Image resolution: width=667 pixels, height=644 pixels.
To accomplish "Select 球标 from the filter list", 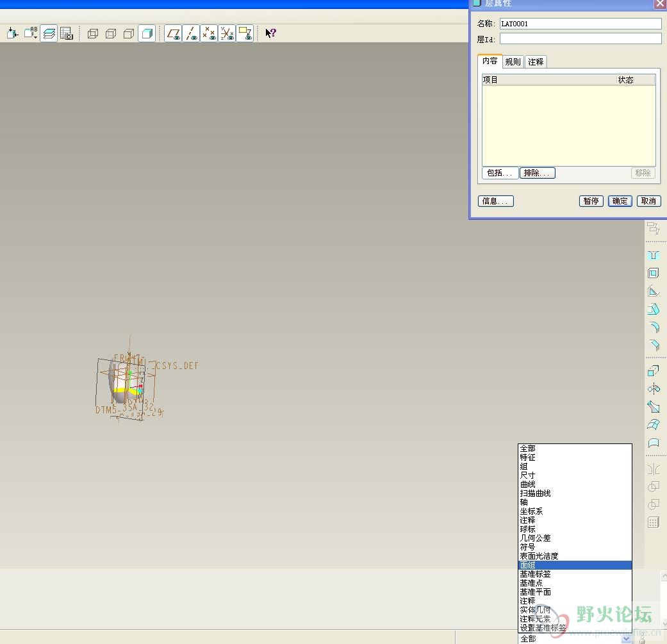I will 575,529.
